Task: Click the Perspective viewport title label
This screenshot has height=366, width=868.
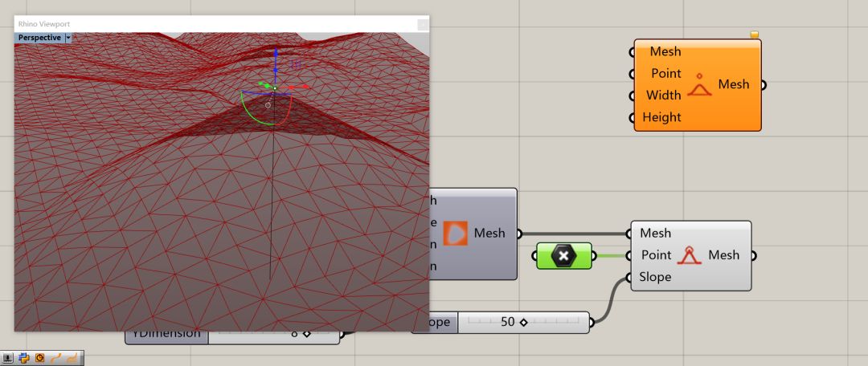Action: [x=39, y=38]
